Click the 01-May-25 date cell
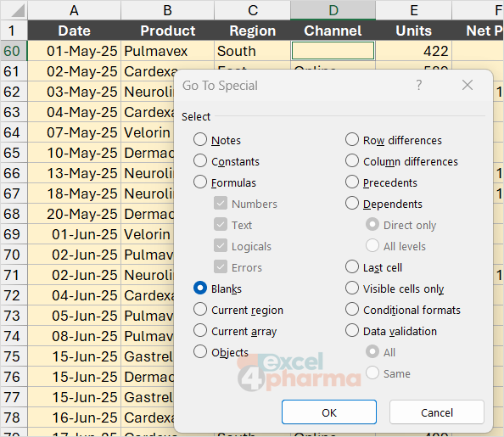 [x=75, y=51]
